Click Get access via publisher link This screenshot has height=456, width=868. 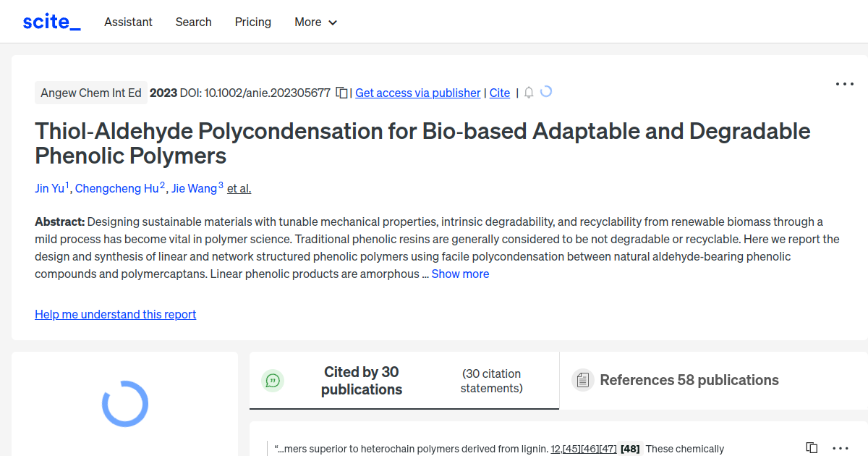417,93
